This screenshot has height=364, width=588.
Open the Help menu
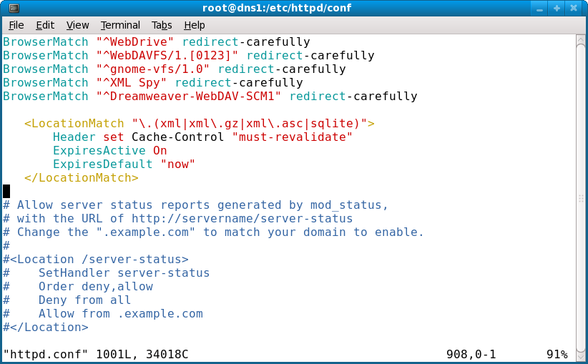click(x=195, y=25)
